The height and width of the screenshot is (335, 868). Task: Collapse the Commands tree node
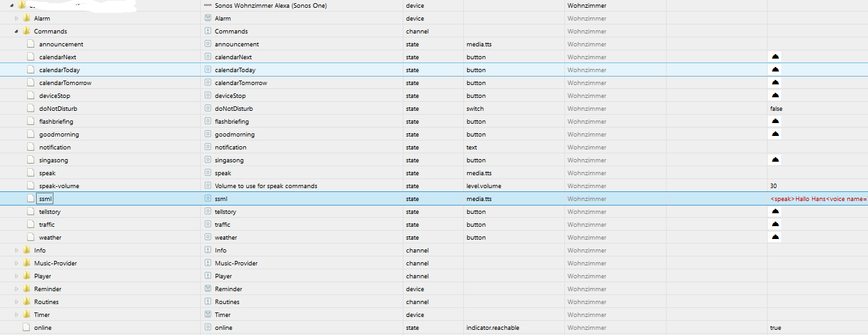pos(17,31)
